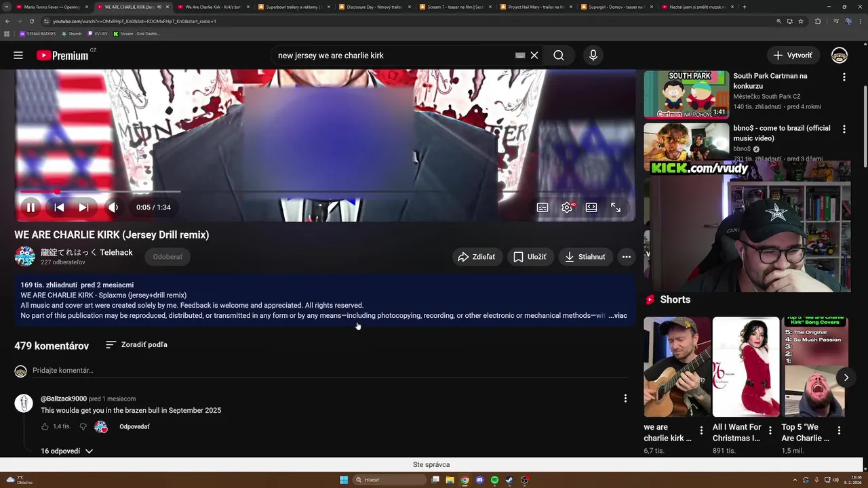The height and width of the screenshot is (488, 868).
Task: Open Windows Start menu
Action: coord(344,480)
